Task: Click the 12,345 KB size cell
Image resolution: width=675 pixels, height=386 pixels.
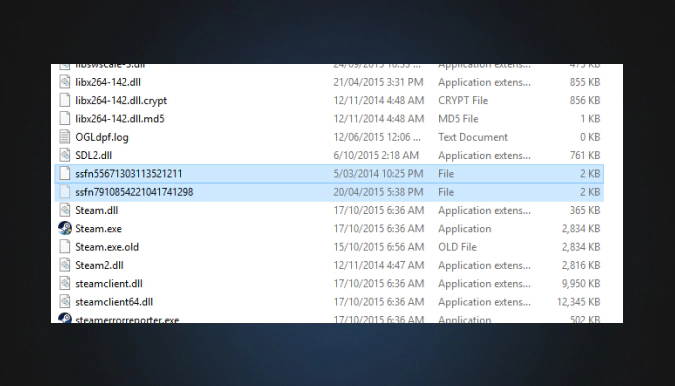Action: point(579,302)
